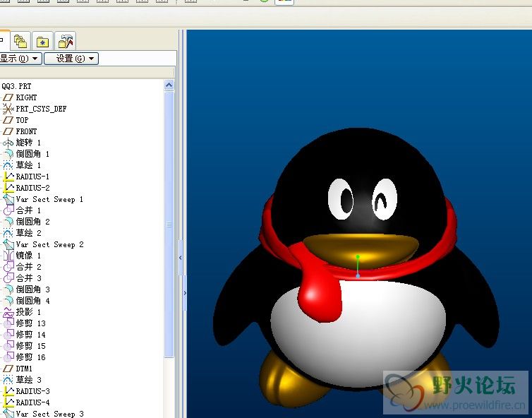This screenshot has width=532, height=418.
Task: Collapse the navigator panel with left arrow
Action: pos(180,258)
